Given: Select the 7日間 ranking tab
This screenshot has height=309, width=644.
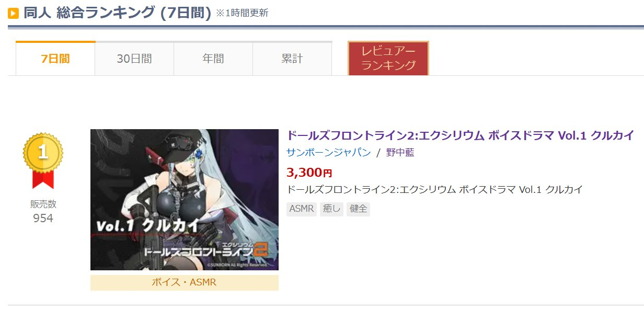Looking at the screenshot, I should [55, 59].
